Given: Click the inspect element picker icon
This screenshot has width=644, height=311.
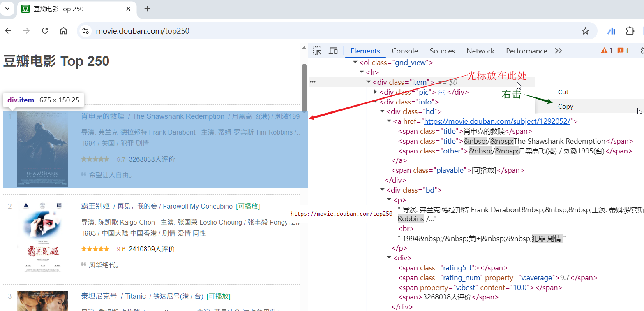Looking at the screenshot, I should coord(317,51).
